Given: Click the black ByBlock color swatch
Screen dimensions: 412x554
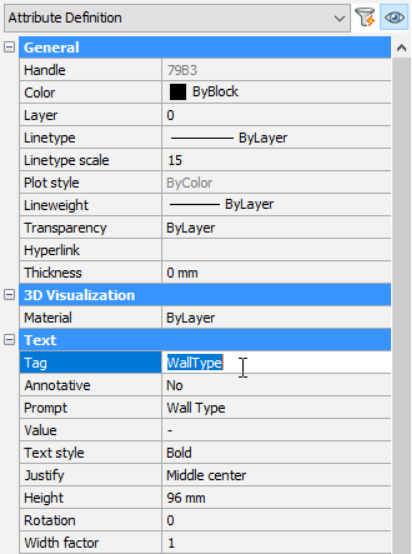Looking at the screenshot, I should [x=178, y=92].
